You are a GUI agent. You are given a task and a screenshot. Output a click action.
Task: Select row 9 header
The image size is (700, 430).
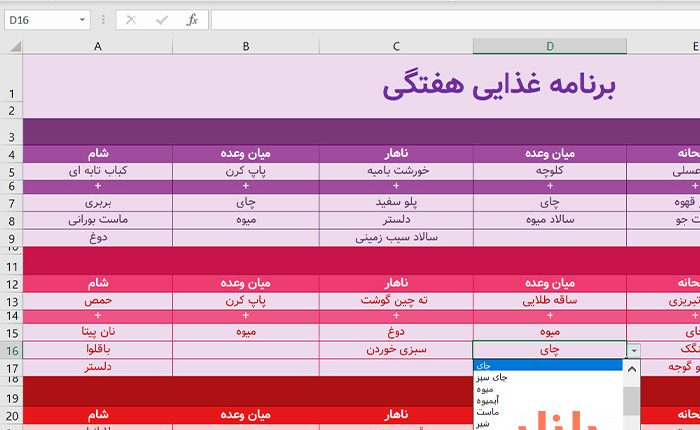(11, 238)
